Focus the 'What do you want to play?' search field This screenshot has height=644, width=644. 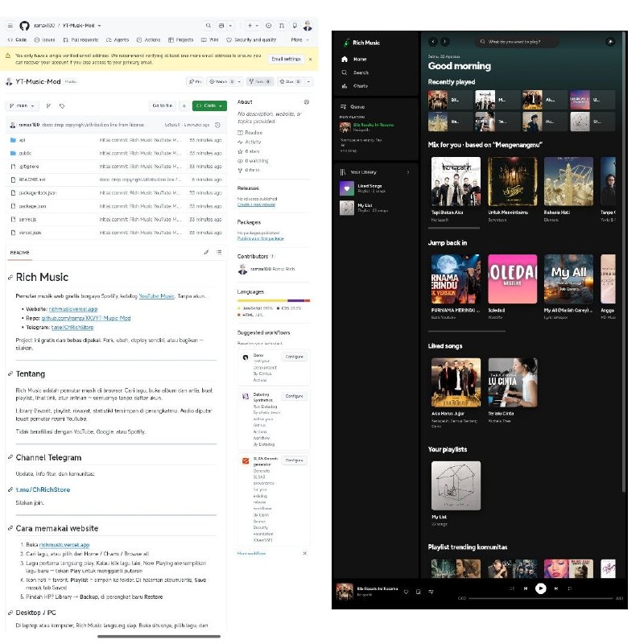pos(517,42)
